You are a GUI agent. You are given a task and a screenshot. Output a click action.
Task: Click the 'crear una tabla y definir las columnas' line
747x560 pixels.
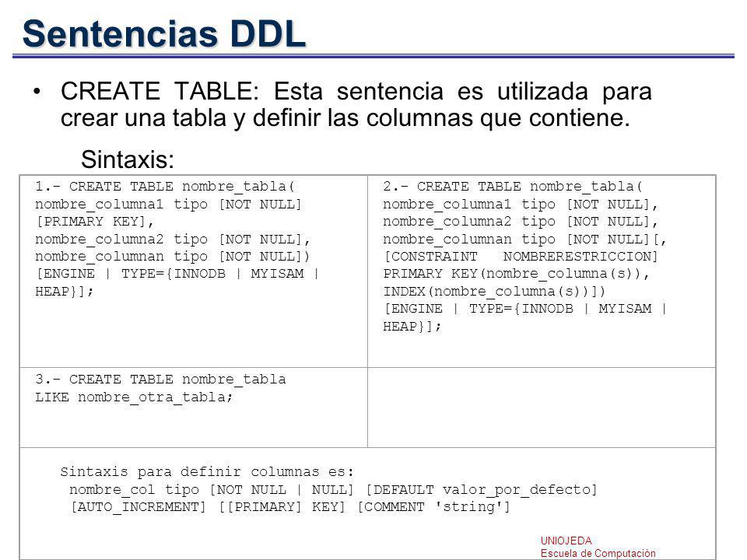pos(345,117)
